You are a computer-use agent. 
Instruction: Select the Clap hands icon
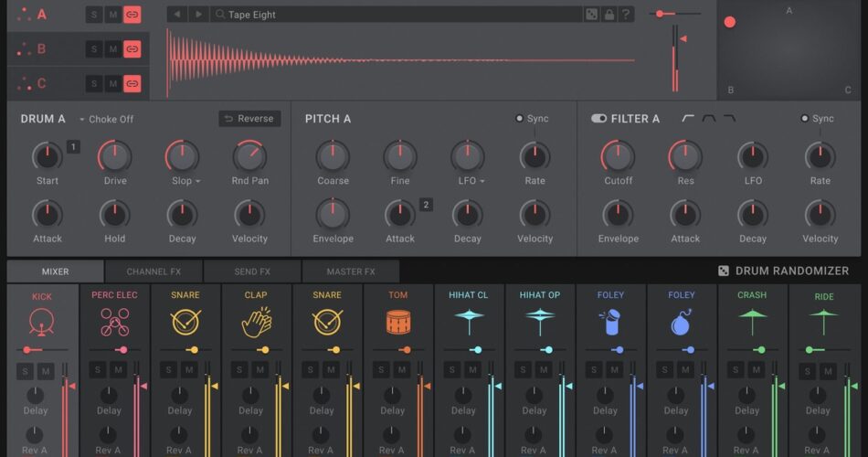[x=256, y=323]
